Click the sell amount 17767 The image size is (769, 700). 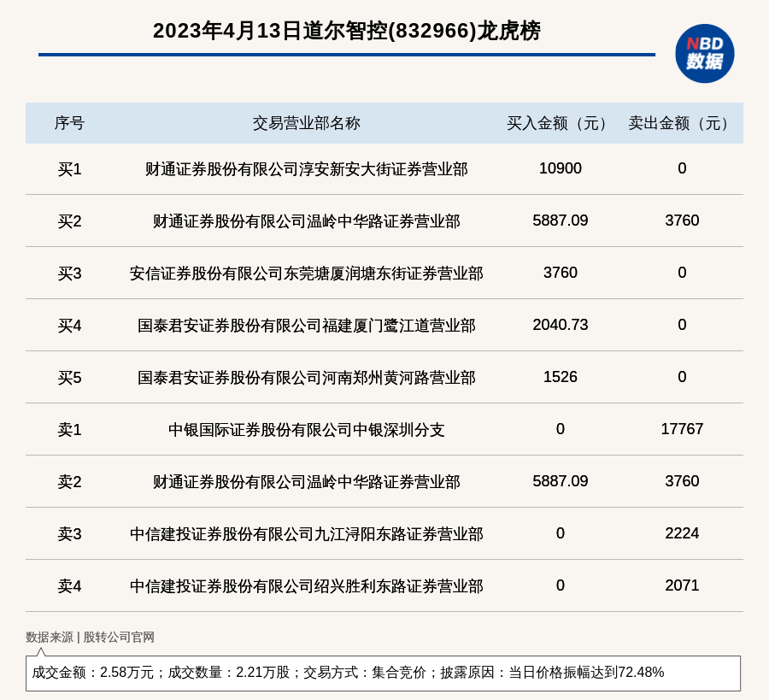click(x=682, y=428)
